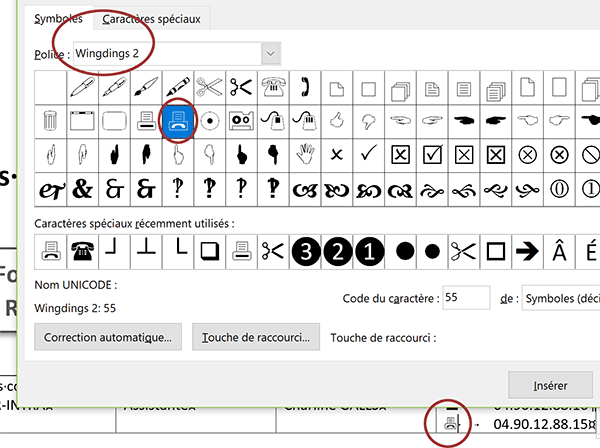Open Correction automatique settings
Image resolution: width=600 pixels, height=448 pixels.
click(x=108, y=337)
